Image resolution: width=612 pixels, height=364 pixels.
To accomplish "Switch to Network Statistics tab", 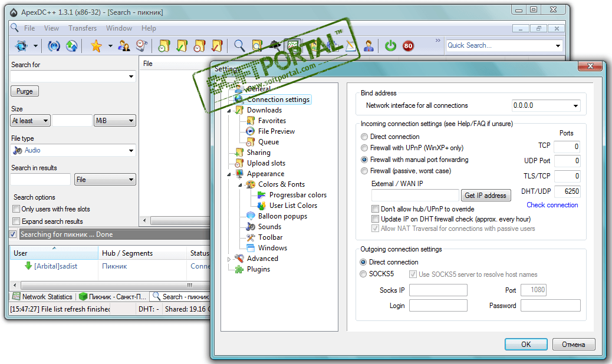I will click(42, 297).
